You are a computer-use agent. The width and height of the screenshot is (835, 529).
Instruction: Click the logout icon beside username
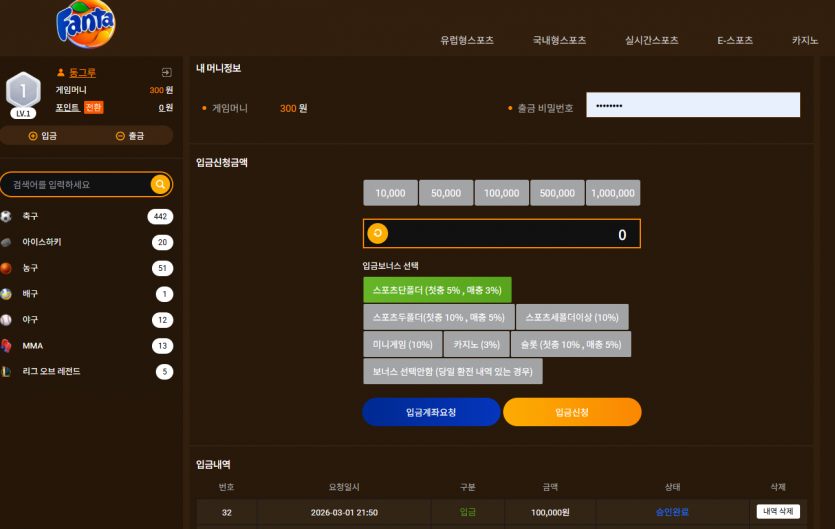point(167,72)
